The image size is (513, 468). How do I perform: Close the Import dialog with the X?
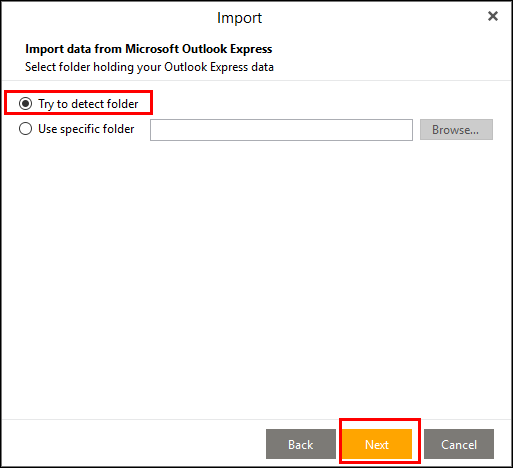click(x=493, y=16)
